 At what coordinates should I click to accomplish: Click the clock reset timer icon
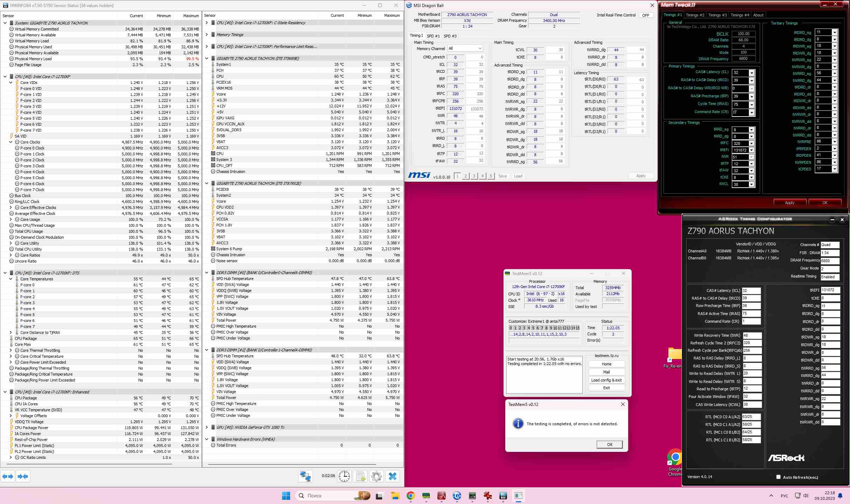344,476
